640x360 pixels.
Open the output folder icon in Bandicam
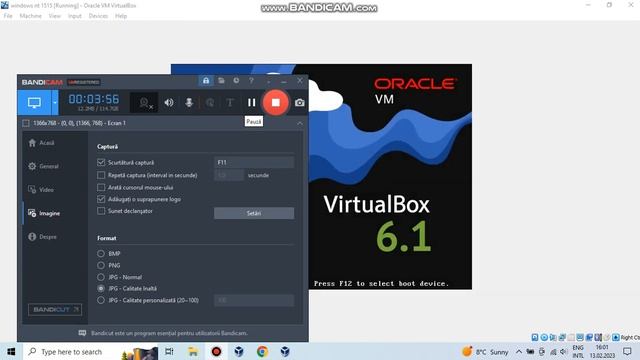[x=221, y=81]
